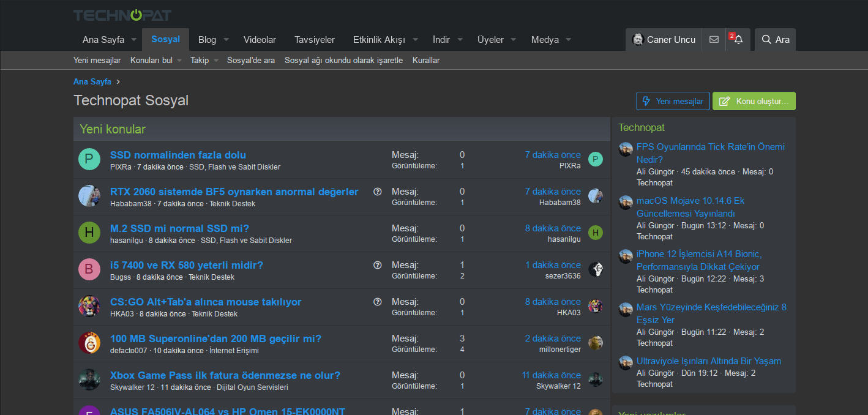868x415 pixels.
Task: Click the Konu oluştur green button
Action: click(x=754, y=101)
